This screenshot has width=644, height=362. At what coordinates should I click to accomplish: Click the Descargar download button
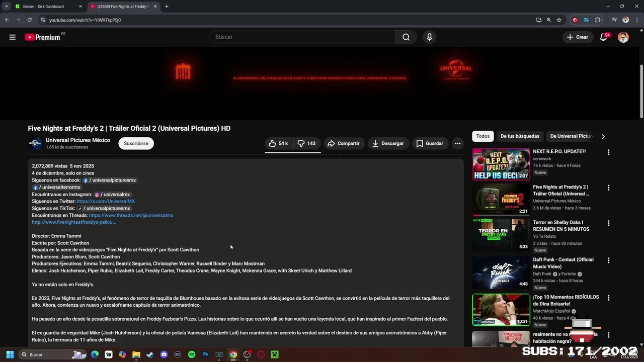point(388,143)
